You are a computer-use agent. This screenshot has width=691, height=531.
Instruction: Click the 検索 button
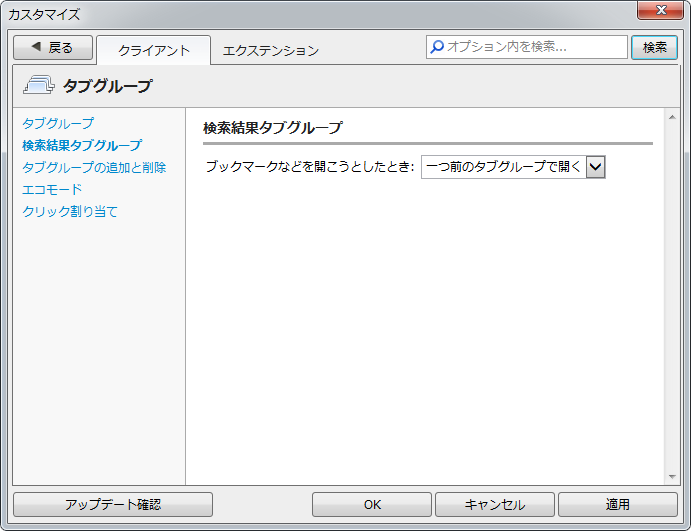click(x=654, y=47)
